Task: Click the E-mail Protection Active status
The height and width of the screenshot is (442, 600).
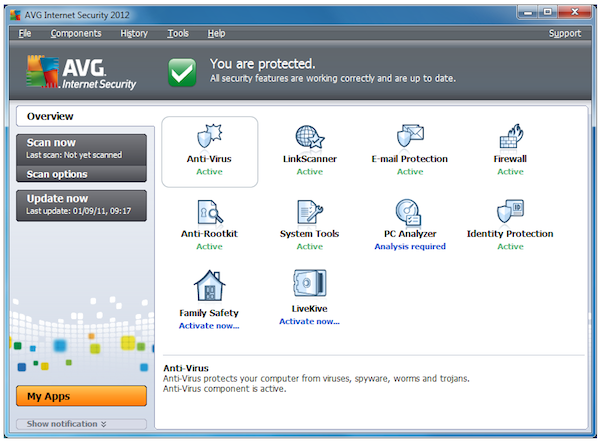Action: click(410, 171)
